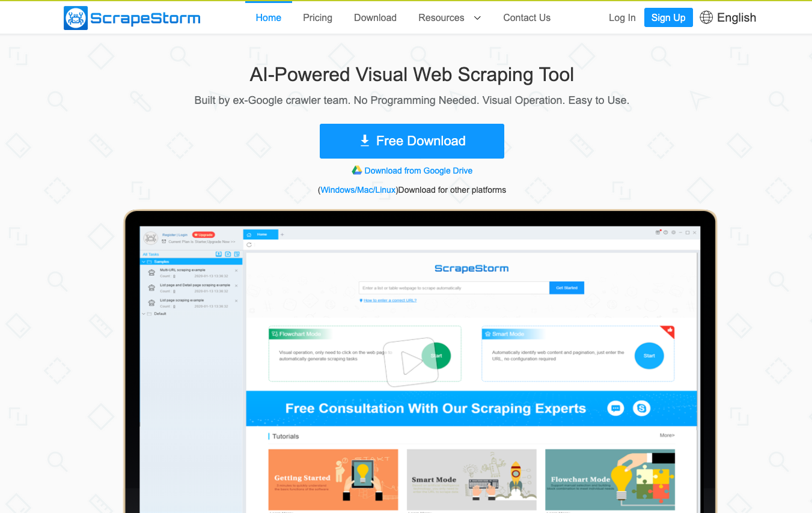Click the import task icon beside All Tasks
Viewport: 812px width, 513px height.
(219, 254)
